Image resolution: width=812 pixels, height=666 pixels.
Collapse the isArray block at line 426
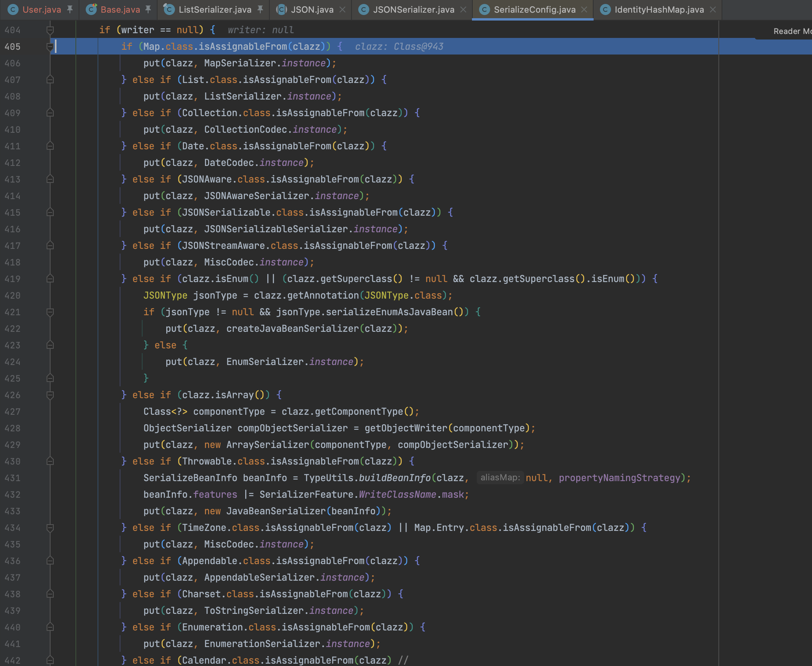(x=50, y=395)
